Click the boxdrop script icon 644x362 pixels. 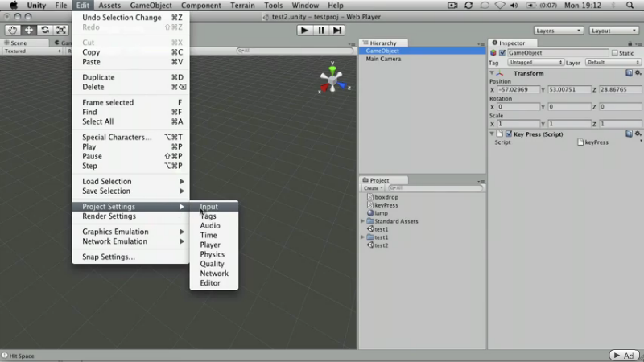[x=370, y=197]
